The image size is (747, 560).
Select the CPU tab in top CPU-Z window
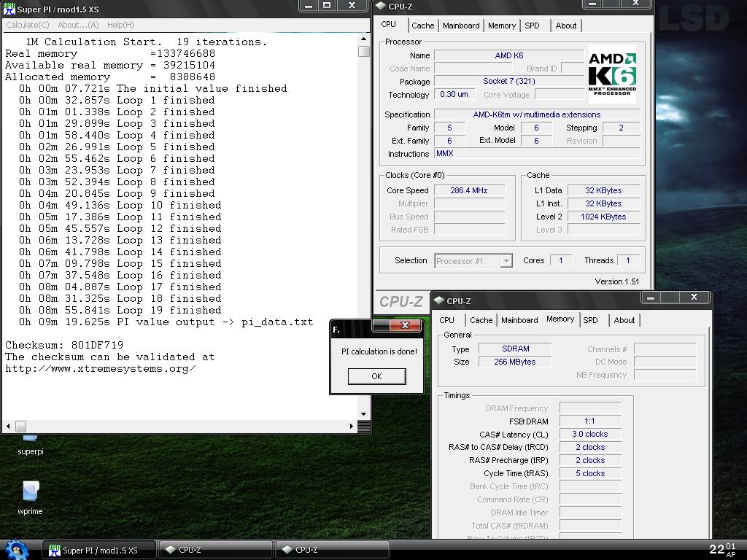[388, 24]
